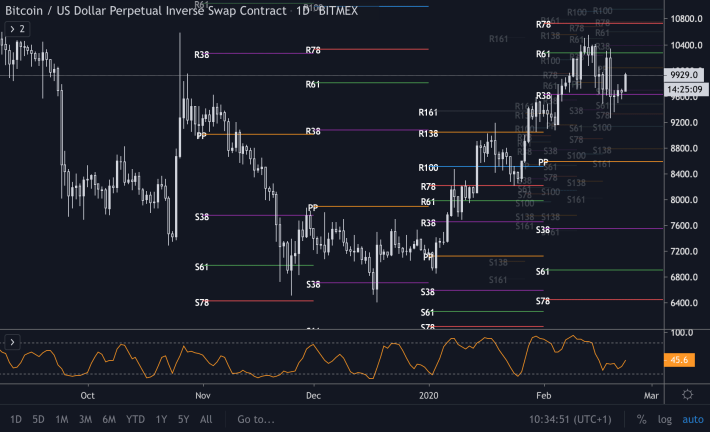Select the 1M time range
The width and height of the screenshot is (710, 432).
point(62,419)
